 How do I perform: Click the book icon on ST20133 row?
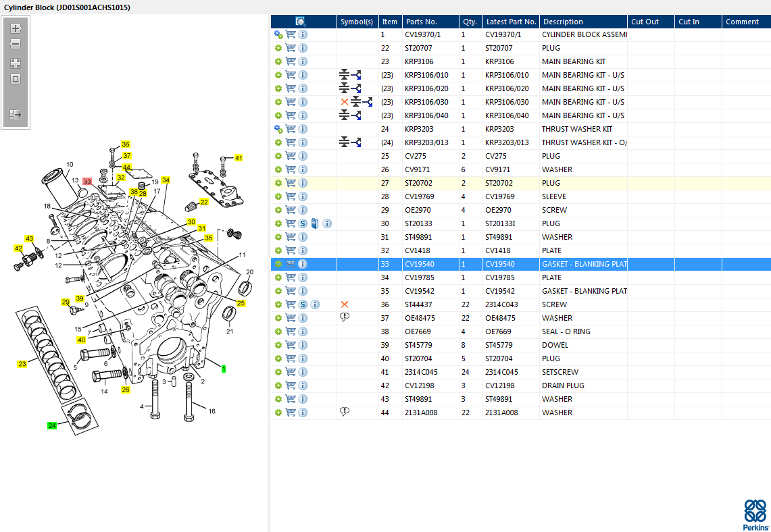(315, 223)
